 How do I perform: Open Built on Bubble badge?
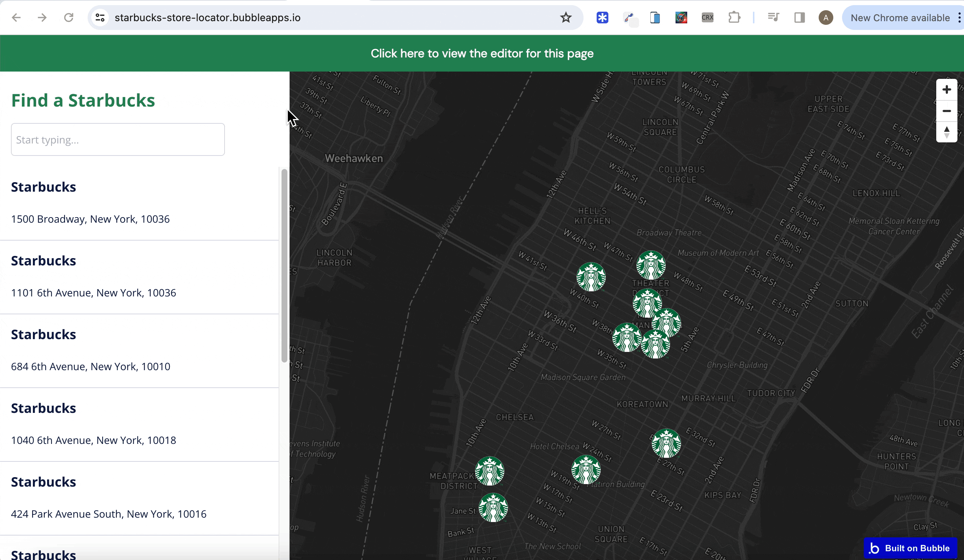point(910,548)
